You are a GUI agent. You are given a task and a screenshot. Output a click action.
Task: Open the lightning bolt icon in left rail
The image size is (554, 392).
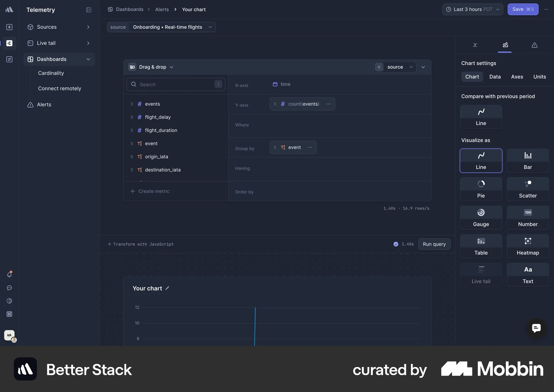[x=10, y=27]
